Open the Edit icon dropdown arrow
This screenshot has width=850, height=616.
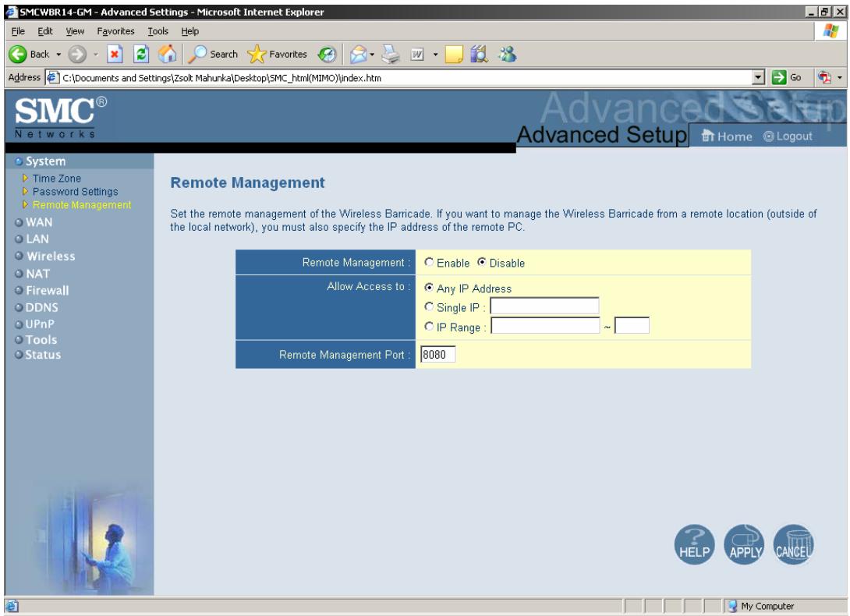435,55
